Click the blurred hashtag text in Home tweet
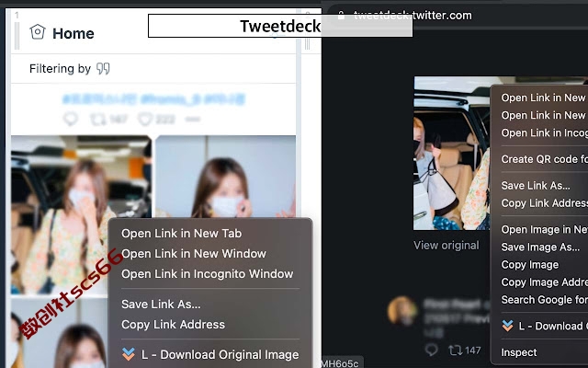This screenshot has height=368, width=588. coord(153,99)
